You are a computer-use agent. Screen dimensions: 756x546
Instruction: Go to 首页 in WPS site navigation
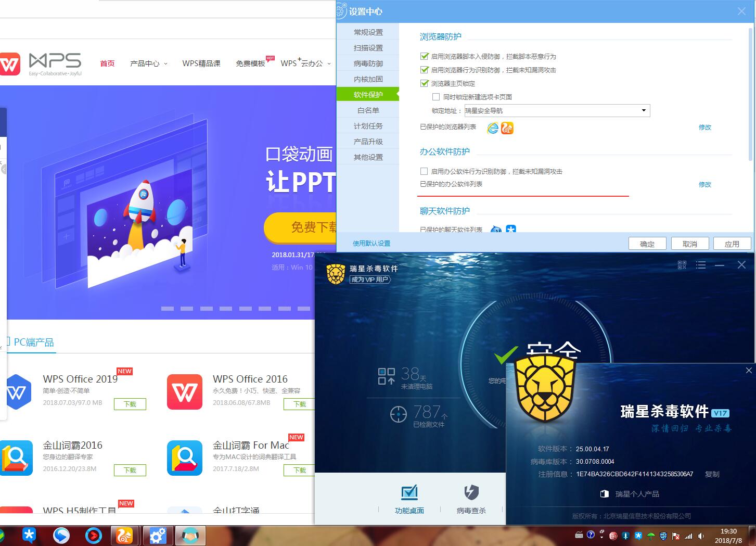[107, 64]
